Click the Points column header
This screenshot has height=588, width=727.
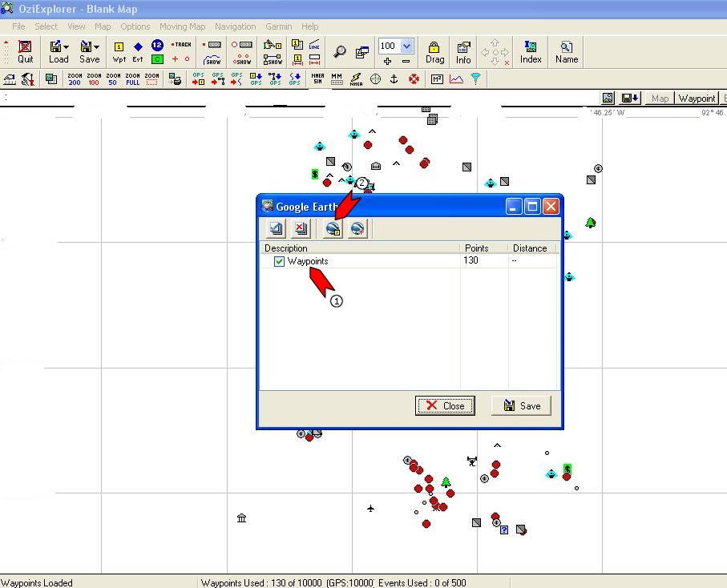tap(484, 248)
